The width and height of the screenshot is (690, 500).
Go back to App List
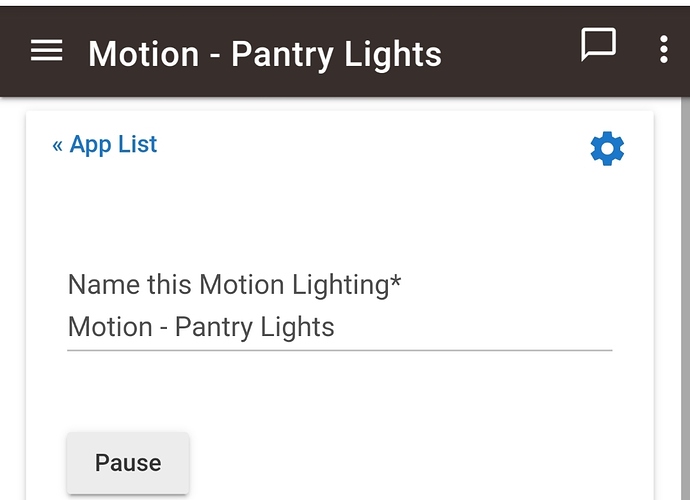click(x=104, y=144)
